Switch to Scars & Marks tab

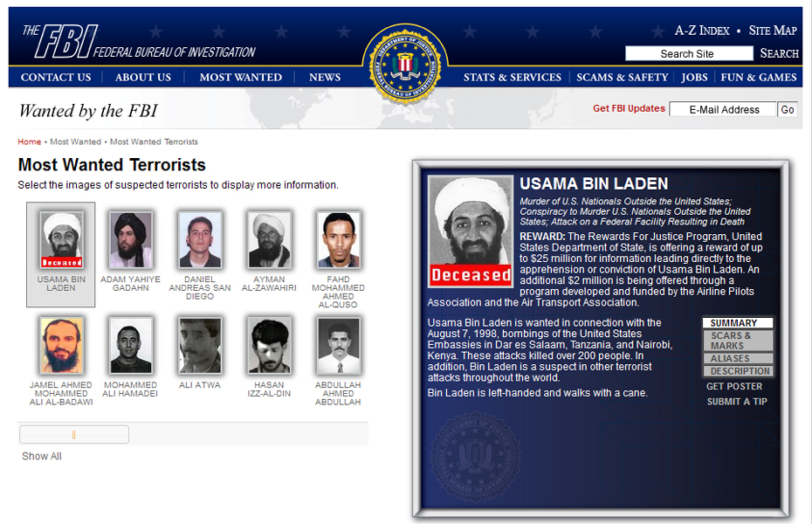tap(738, 341)
